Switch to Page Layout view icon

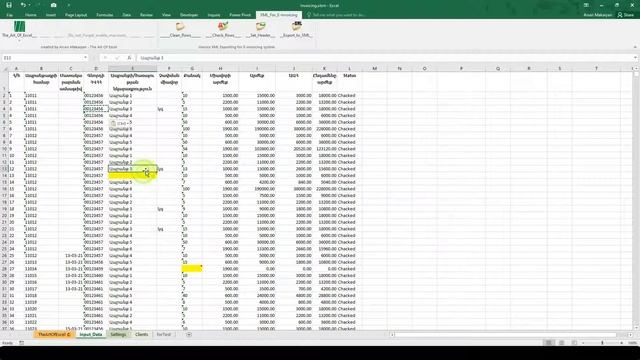pyautogui.click(x=562, y=343)
